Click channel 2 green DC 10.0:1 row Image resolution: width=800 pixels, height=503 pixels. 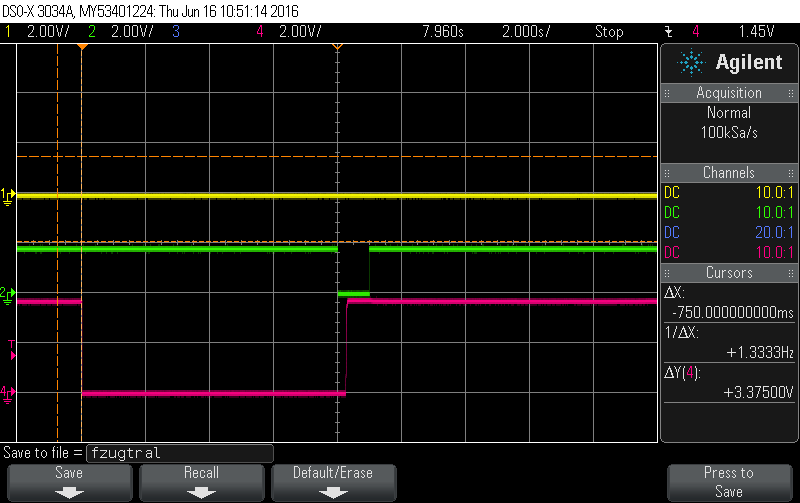pyautogui.click(x=729, y=213)
